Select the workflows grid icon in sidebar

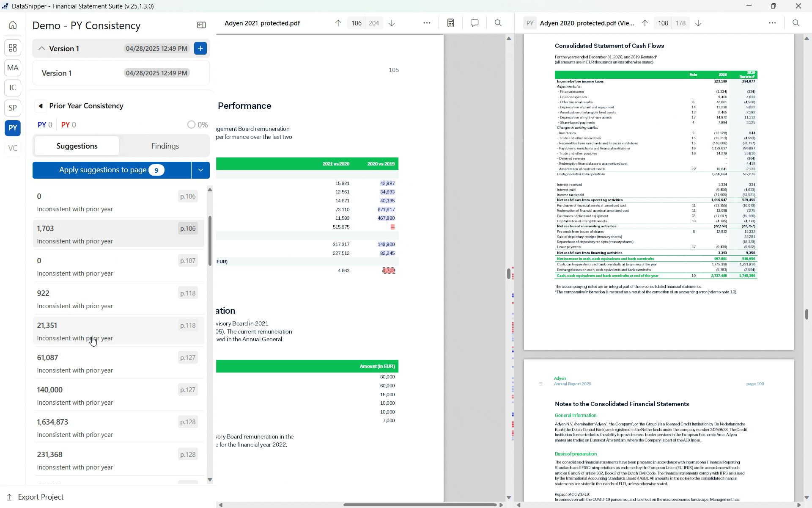click(x=12, y=47)
